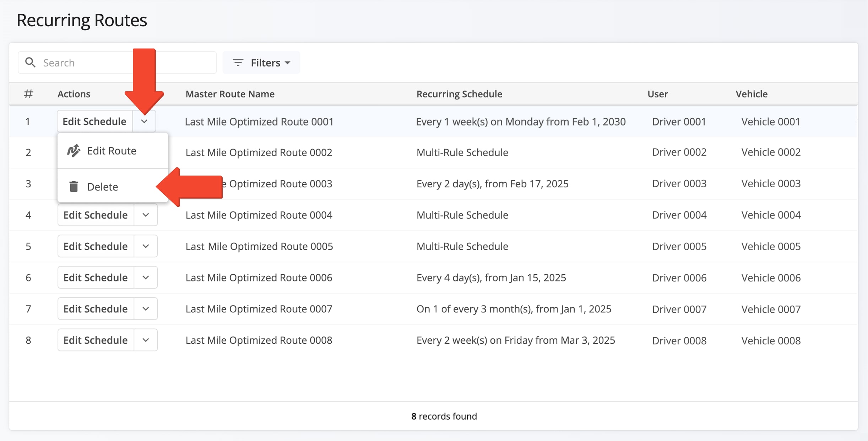This screenshot has width=868, height=441.
Task: Click 'Driver 0001' cell
Action: tap(679, 122)
